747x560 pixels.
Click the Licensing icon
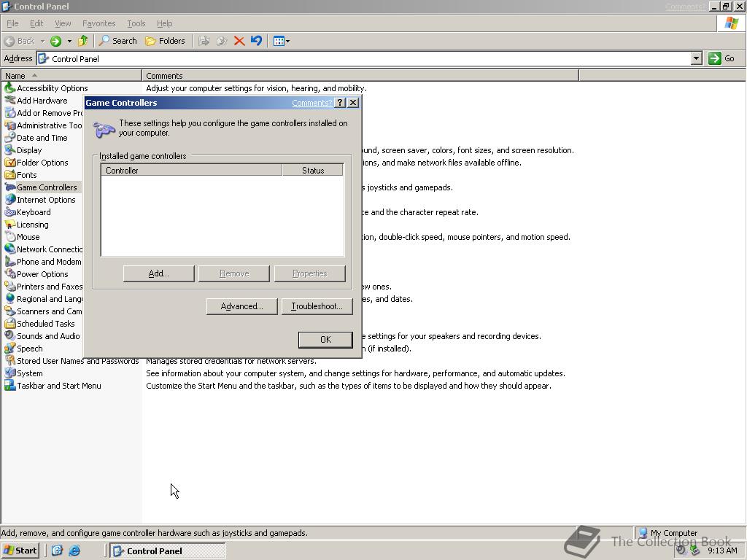tap(9, 225)
